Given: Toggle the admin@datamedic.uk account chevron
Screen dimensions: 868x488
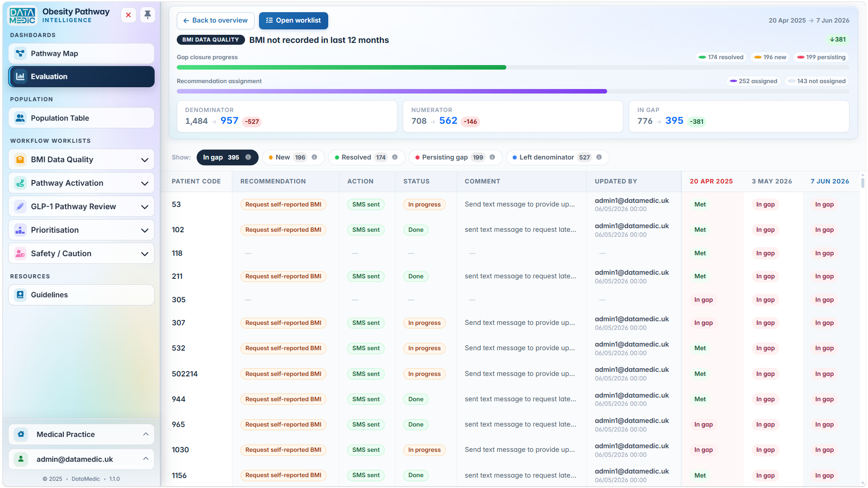Looking at the screenshot, I should pos(146,459).
